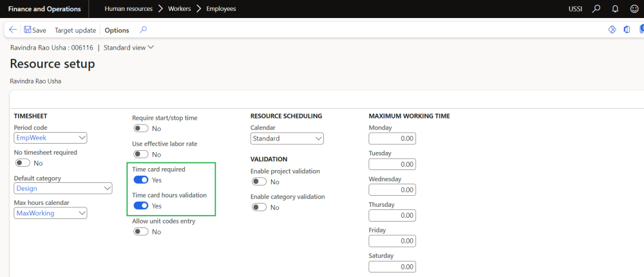Enable Require start/stop time toggle
The width and height of the screenshot is (644, 277).
click(140, 128)
